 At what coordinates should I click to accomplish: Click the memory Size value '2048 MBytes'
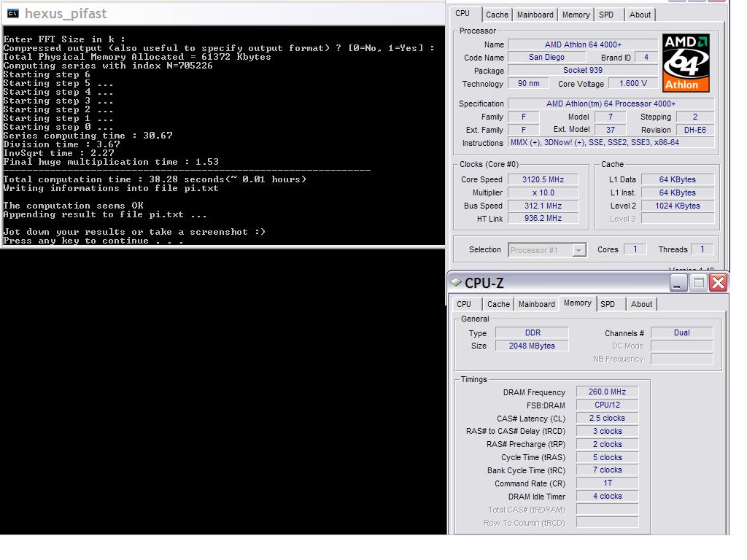point(532,346)
